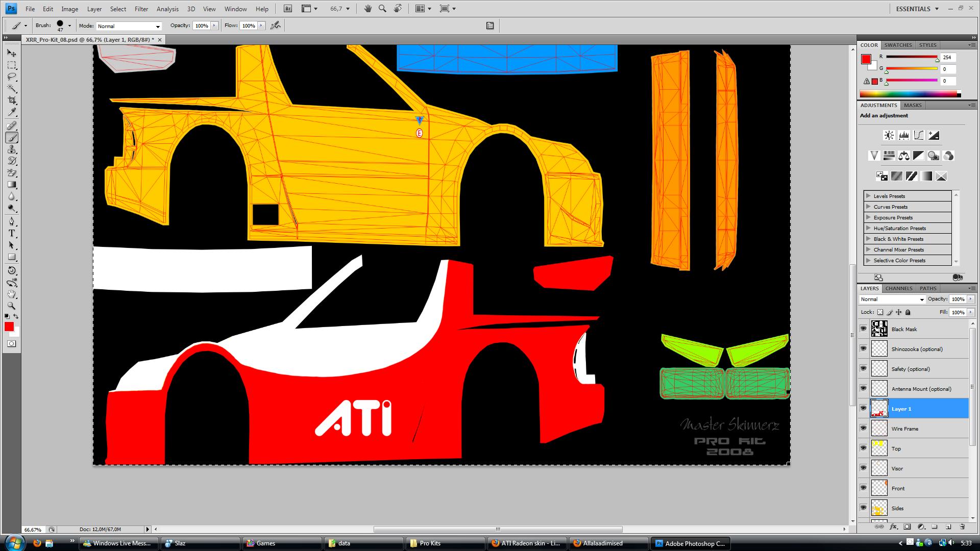Open the brush Mode dropdown
980x551 pixels.
pyautogui.click(x=129, y=26)
